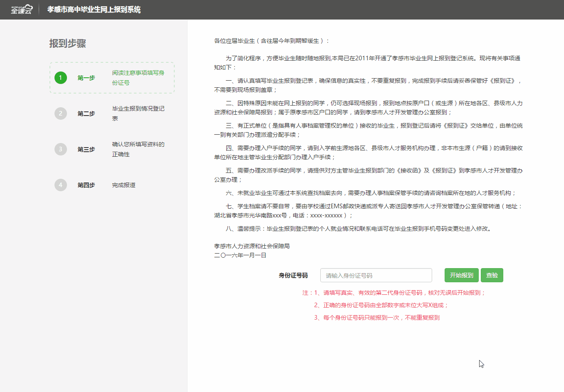Click the 全课云 logo in header
Screen dimensions: 564x392
(21, 9)
